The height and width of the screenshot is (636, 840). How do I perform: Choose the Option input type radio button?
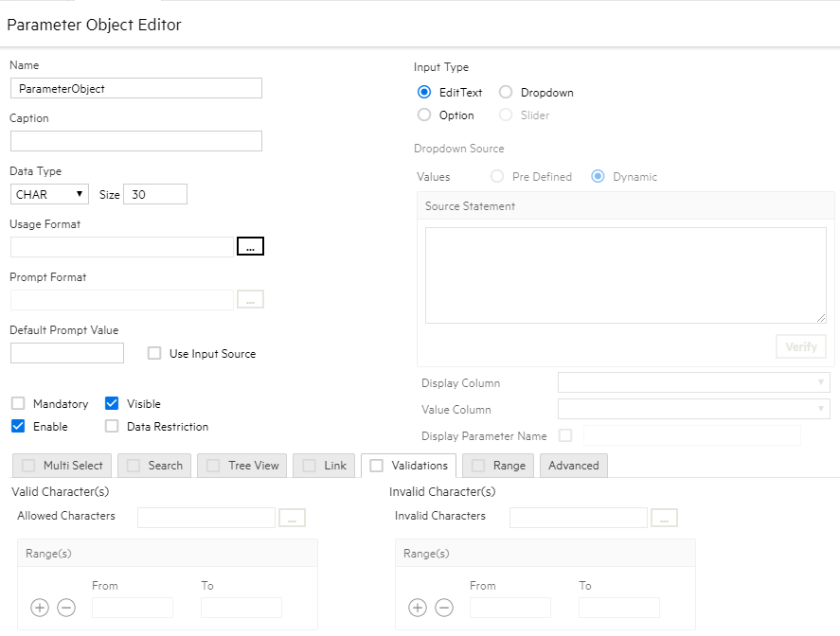424,115
